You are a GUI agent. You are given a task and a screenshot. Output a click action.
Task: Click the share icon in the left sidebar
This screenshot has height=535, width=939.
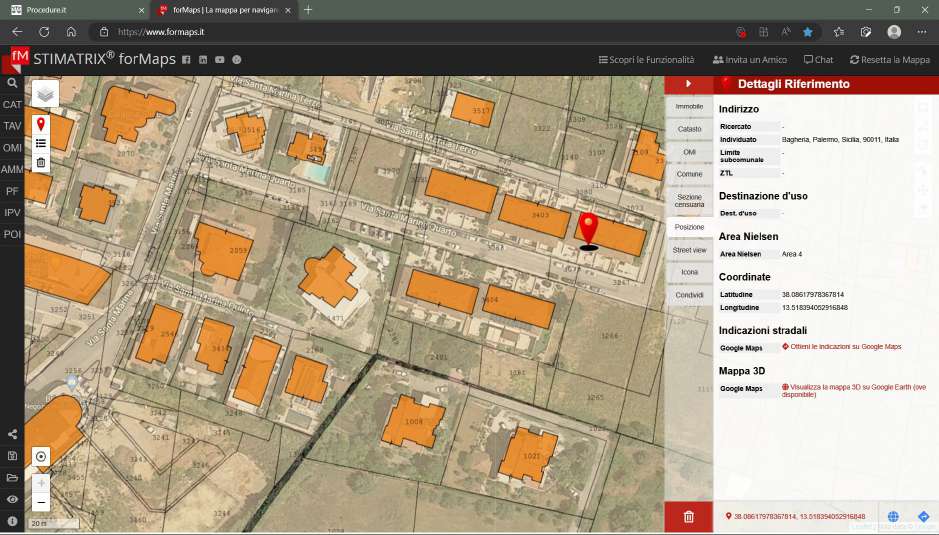[x=12, y=434]
